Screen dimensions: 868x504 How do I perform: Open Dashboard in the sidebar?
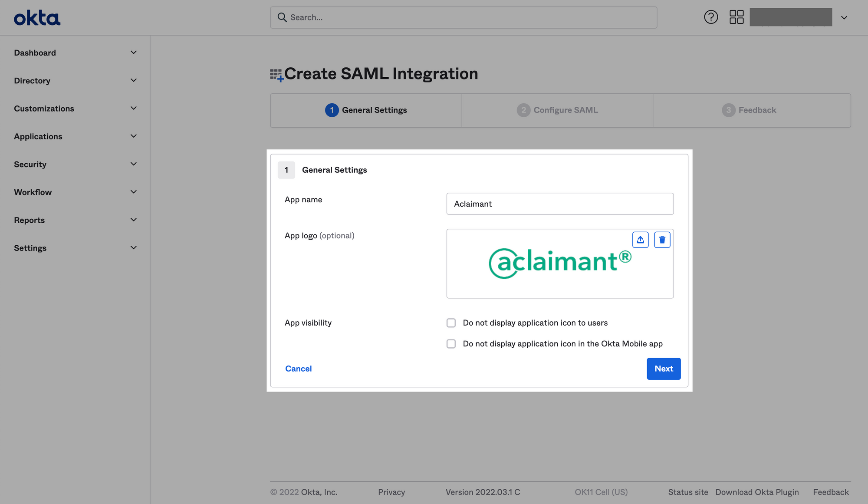pos(35,53)
